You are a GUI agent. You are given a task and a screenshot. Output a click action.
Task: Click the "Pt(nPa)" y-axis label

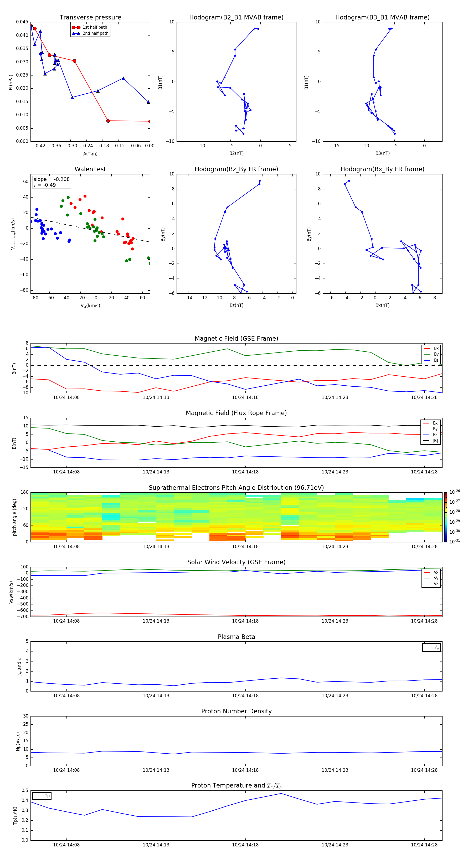[x=11, y=82]
